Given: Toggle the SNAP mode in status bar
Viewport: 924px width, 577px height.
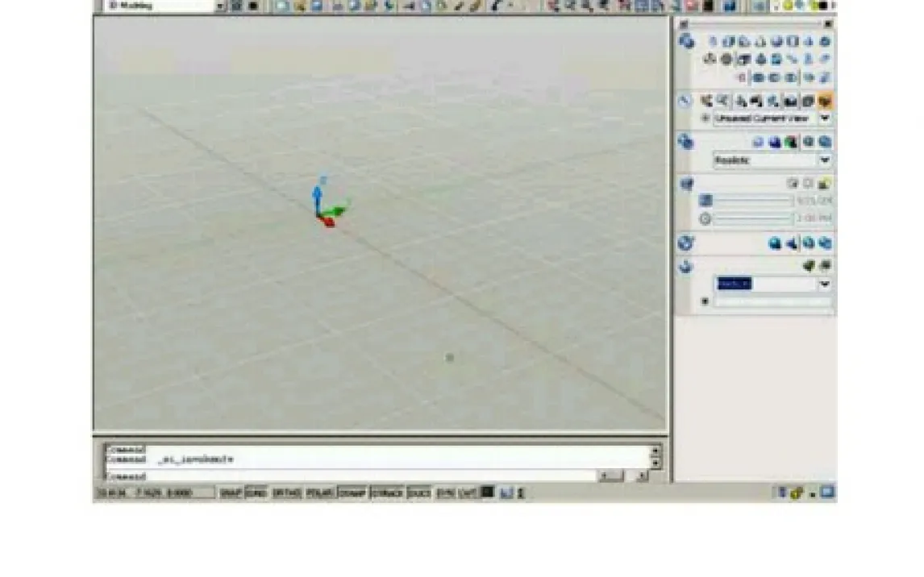Looking at the screenshot, I should [x=231, y=492].
